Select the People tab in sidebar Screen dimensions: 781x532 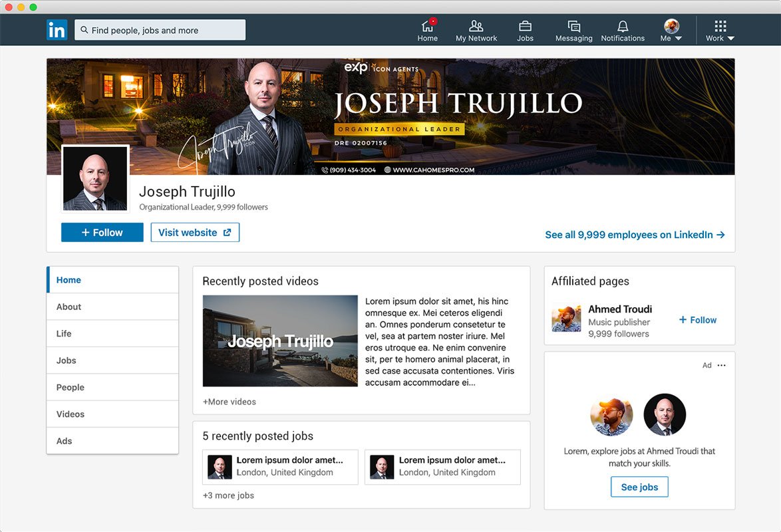(70, 387)
